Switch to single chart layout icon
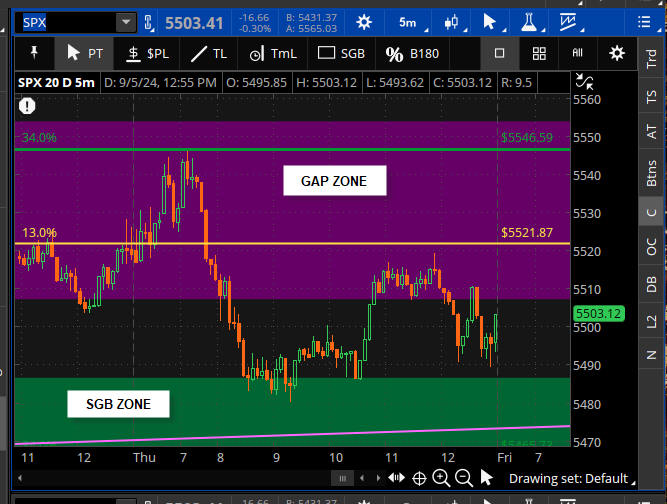The image size is (667, 504). click(x=499, y=53)
